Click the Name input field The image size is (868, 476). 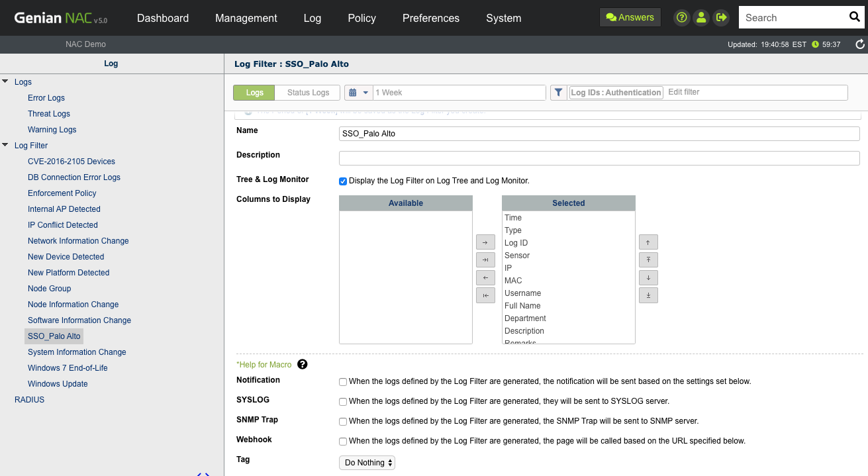pos(599,134)
